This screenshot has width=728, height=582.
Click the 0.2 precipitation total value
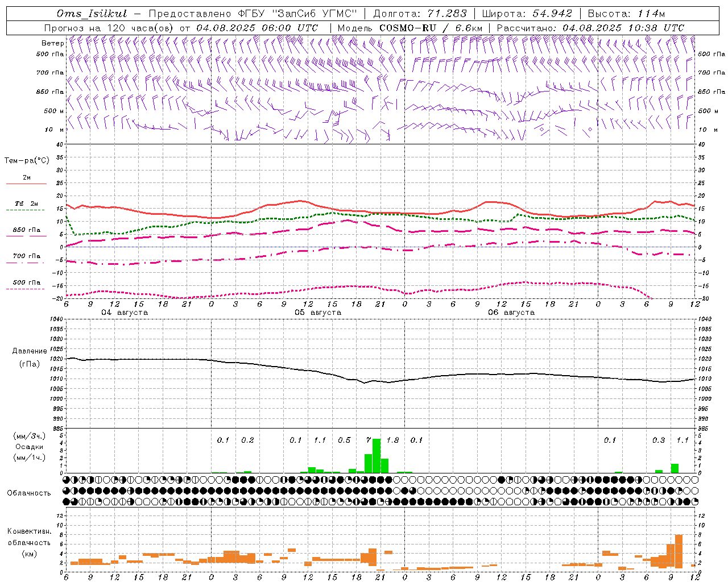[247, 440]
